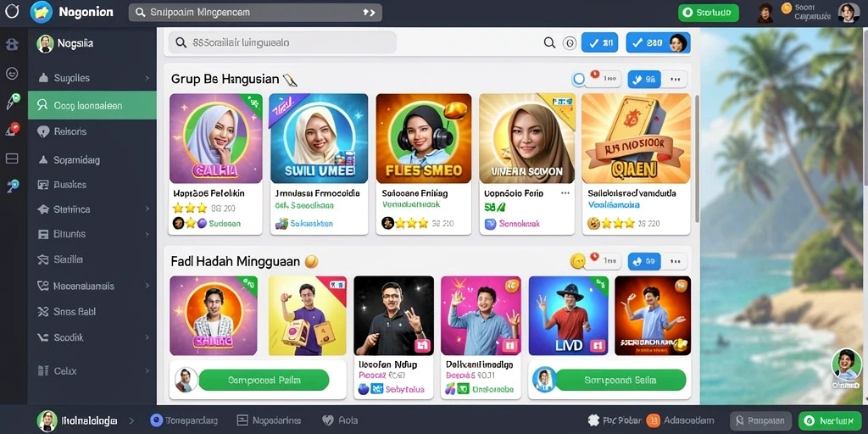Click the content panel vertical scrollbar
868x434 pixels.
[x=697, y=159]
